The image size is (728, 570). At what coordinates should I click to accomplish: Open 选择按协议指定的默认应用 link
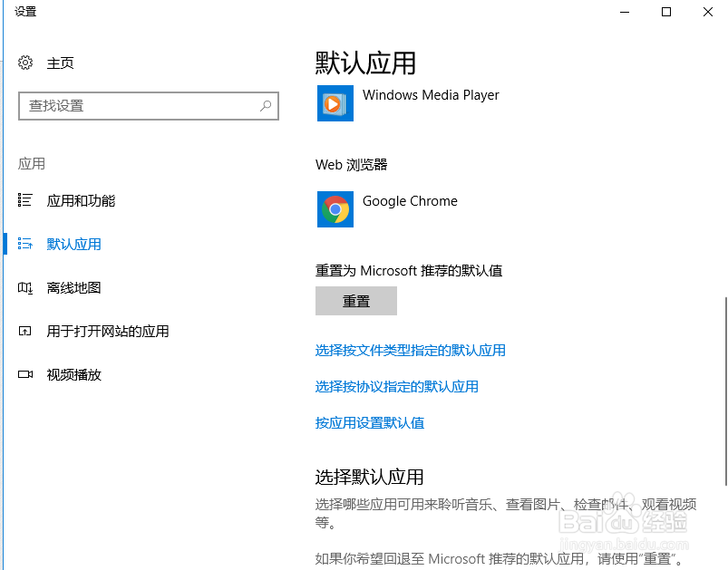(x=396, y=386)
